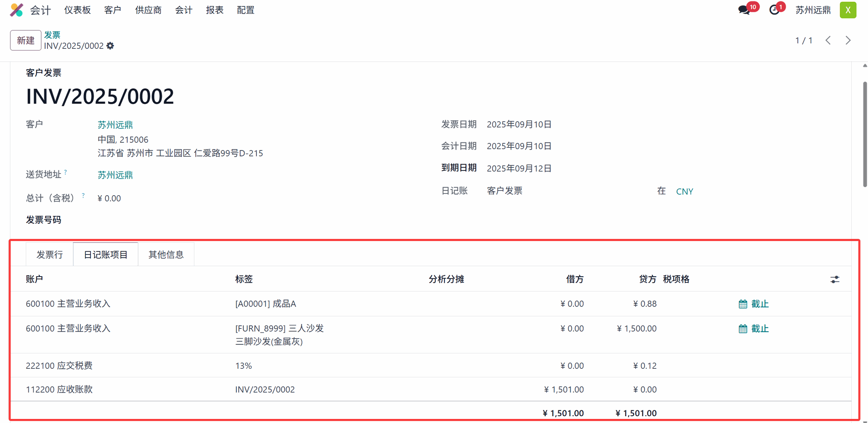Switch to the 其他信息 tab
The width and height of the screenshot is (868, 423).
(x=166, y=254)
